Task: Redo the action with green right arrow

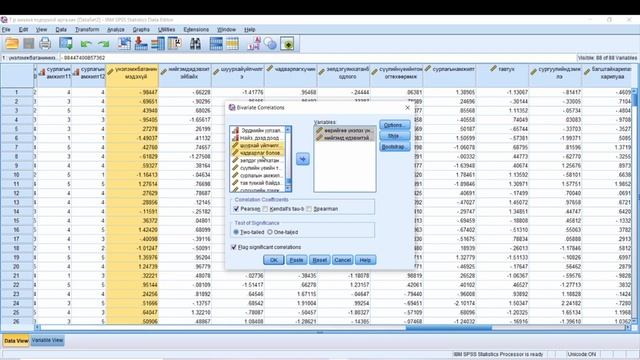Action: (x=103, y=44)
